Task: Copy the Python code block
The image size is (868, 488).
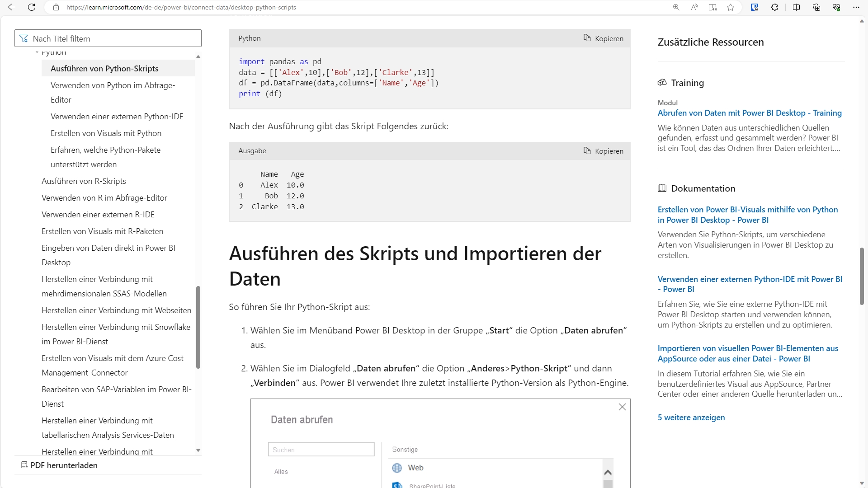Action: click(604, 38)
